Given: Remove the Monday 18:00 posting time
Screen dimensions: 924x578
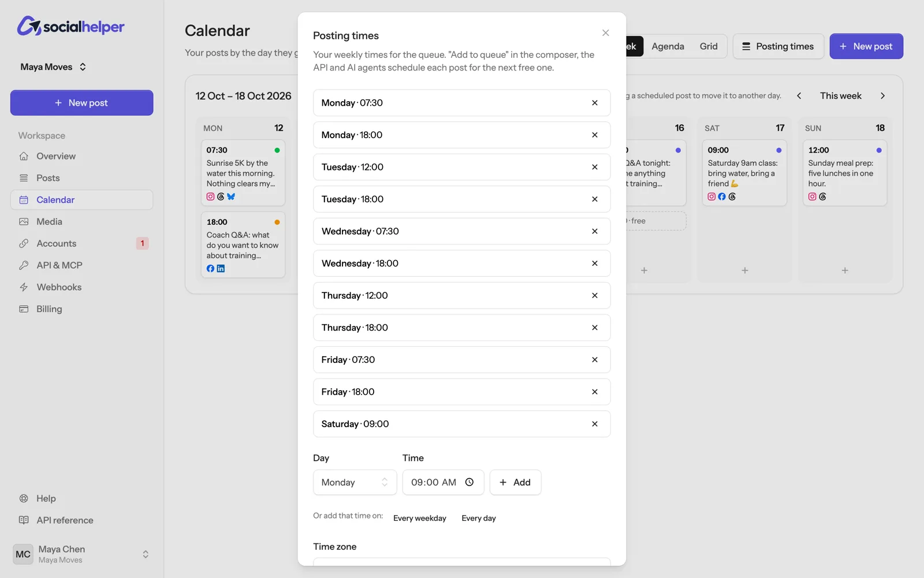Looking at the screenshot, I should click(594, 135).
